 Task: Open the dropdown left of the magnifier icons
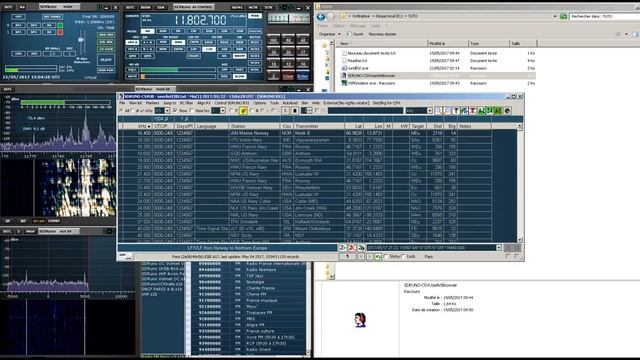(429, 111)
